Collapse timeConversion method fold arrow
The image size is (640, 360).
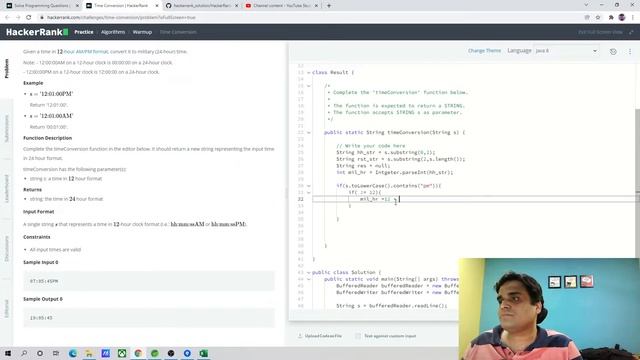pyautogui.click(x=309, y=132)
